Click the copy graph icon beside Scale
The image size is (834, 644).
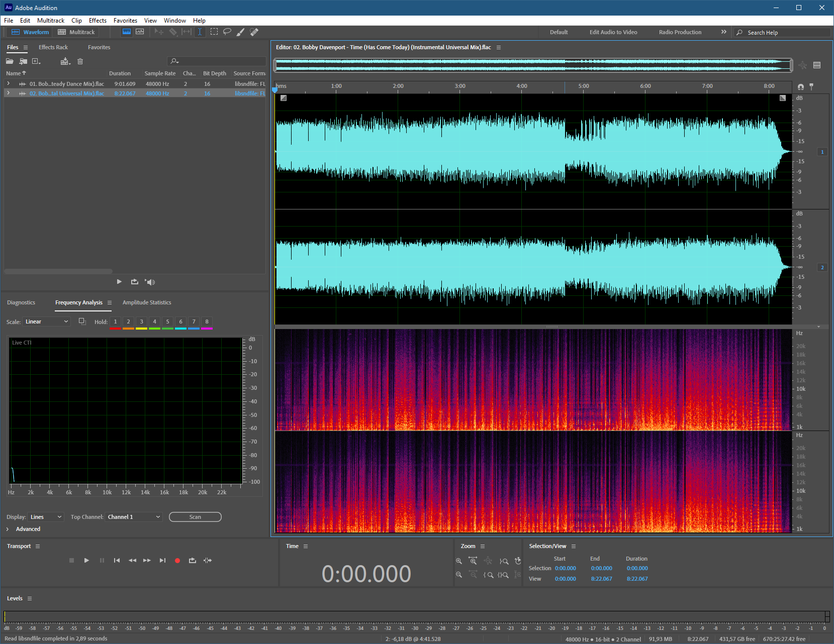tap(82, 321)
